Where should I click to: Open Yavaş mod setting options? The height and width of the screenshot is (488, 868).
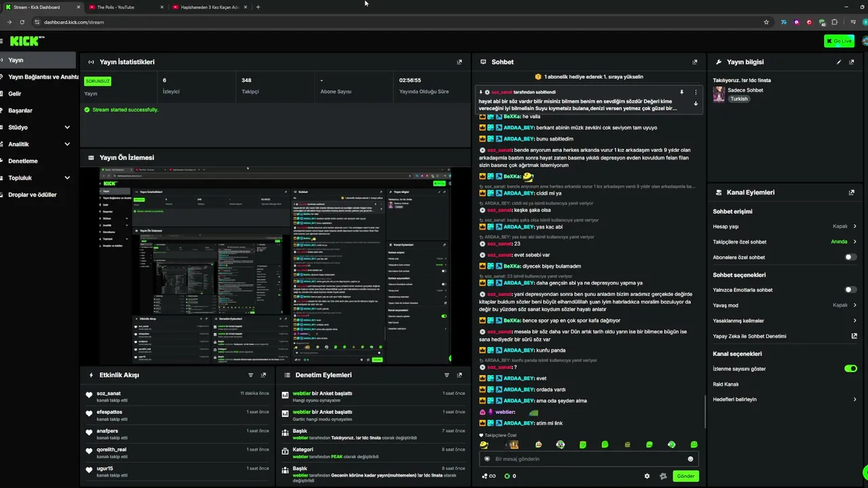[x=785, y=305]
